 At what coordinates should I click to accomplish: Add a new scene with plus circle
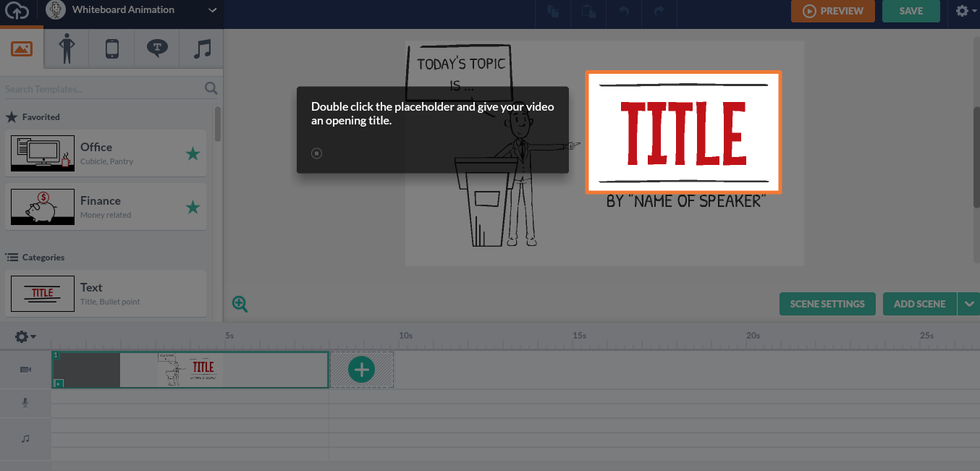coord(361,370)
